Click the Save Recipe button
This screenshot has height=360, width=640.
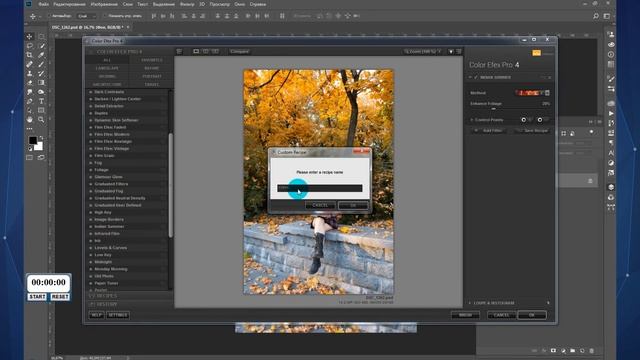[x=533, y=131]
